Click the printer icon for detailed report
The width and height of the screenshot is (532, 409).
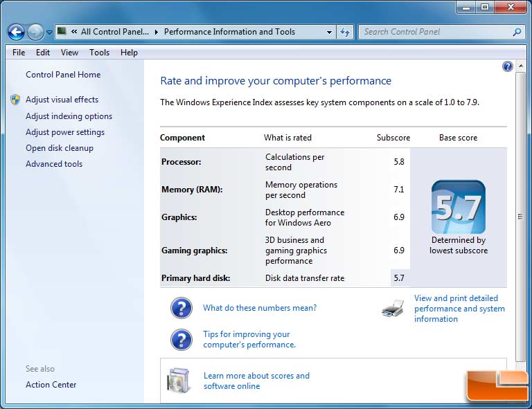[393, 309]
